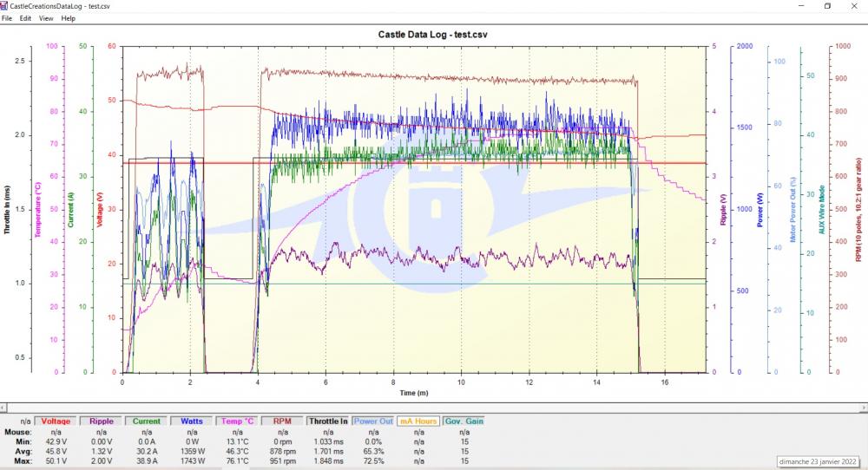The height and width of the screenshot is (470, 868).
Task: Click the date dimanche 23 janvier 2022
Action: pos(818,461)
